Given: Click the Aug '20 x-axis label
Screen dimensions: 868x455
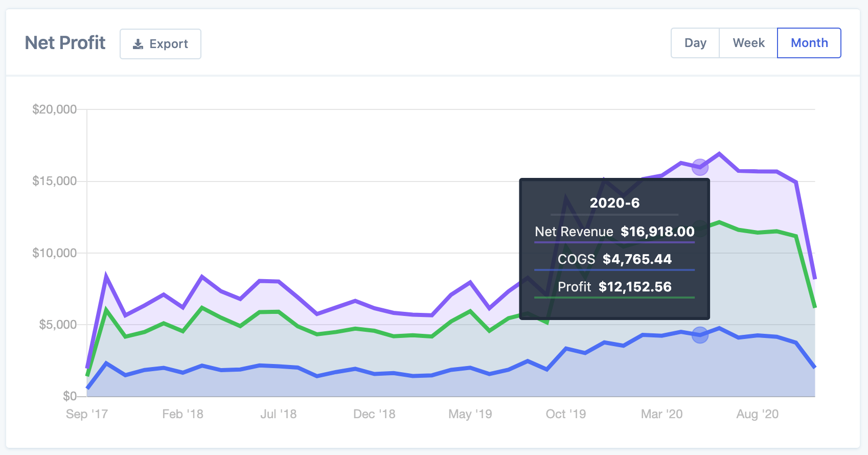Looking at the screenshot, I should pos(757,414).
